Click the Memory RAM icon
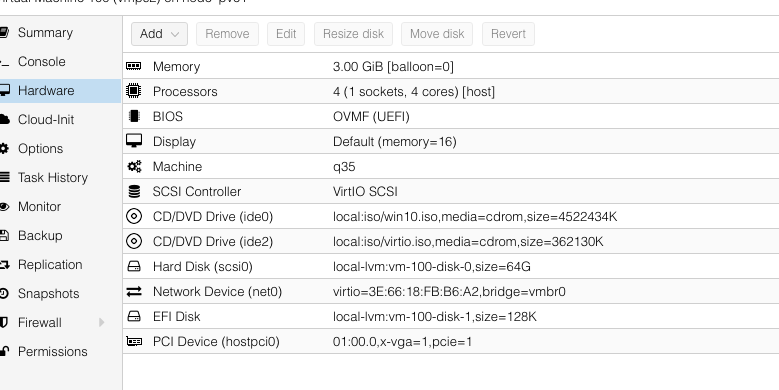 point(134,66)
